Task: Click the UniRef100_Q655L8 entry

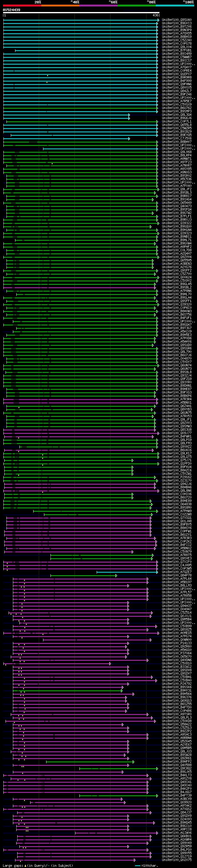Action: (177, 125)
